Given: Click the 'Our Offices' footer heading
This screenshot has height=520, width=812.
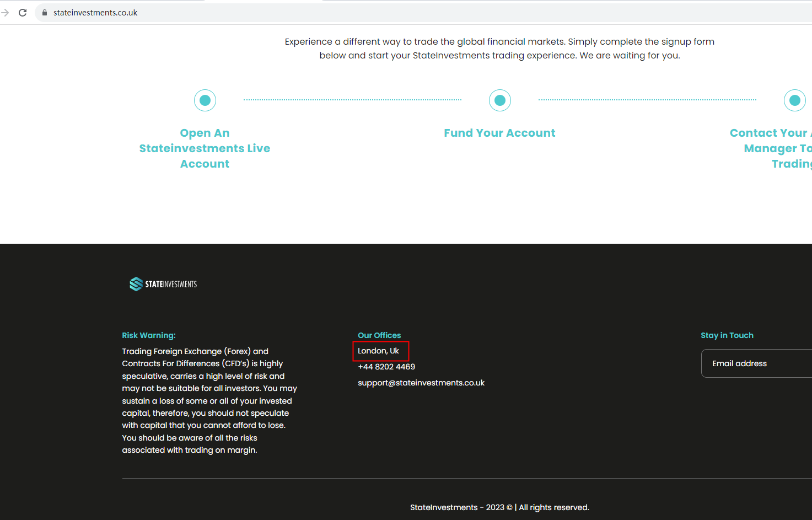Looking at the screenshot, I should [x=379, y=335].
